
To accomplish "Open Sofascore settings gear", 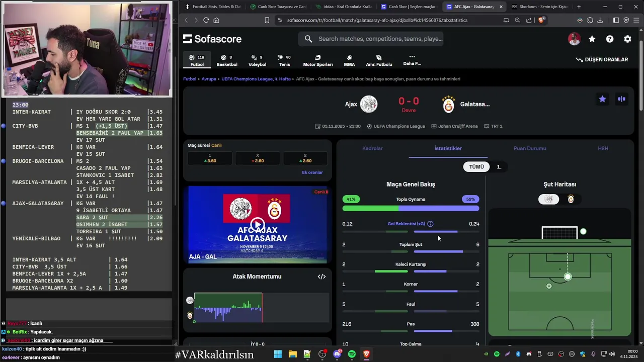I will pyautogui.click(x=627, y=39).
